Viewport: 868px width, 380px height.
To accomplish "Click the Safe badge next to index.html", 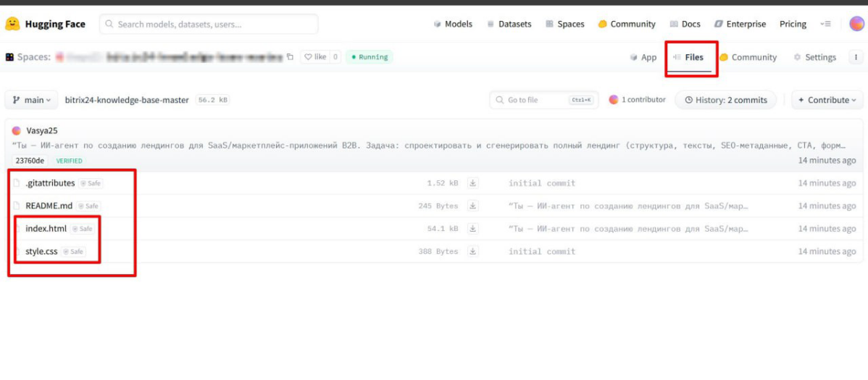I will coord(83,229).
